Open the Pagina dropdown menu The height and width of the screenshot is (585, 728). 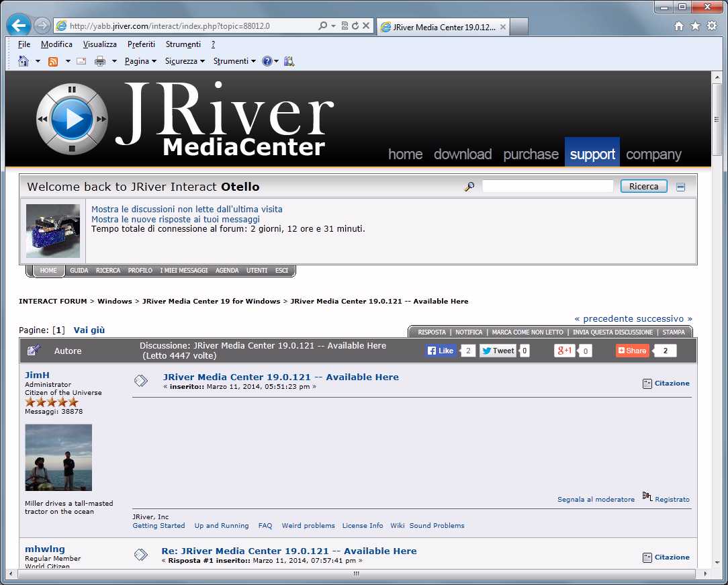coord(140,61)
